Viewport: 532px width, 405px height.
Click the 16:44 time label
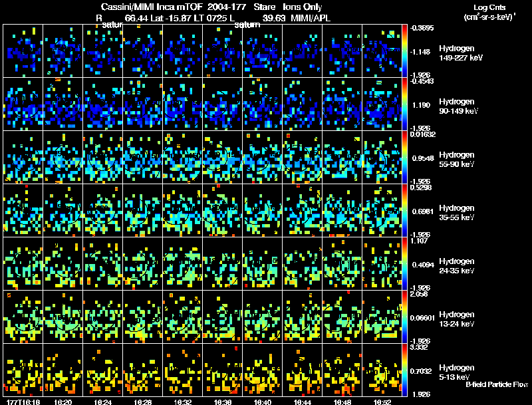pos(303,402)
